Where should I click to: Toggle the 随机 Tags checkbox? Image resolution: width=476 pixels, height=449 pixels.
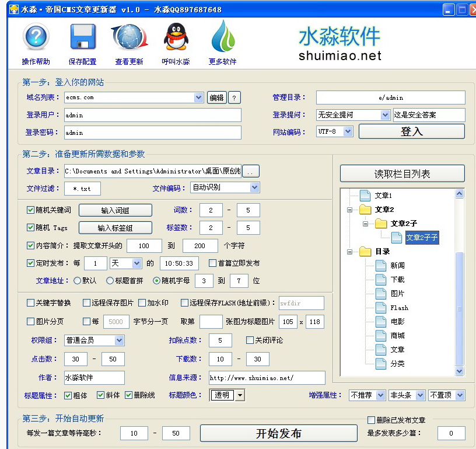click(x=30, y=228)
